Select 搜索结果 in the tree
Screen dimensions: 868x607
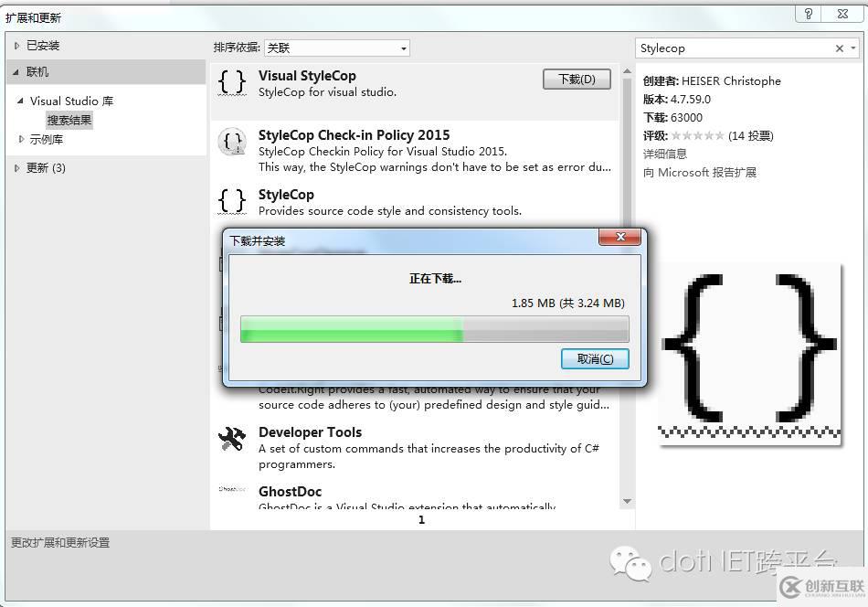[x=69, y=120]
